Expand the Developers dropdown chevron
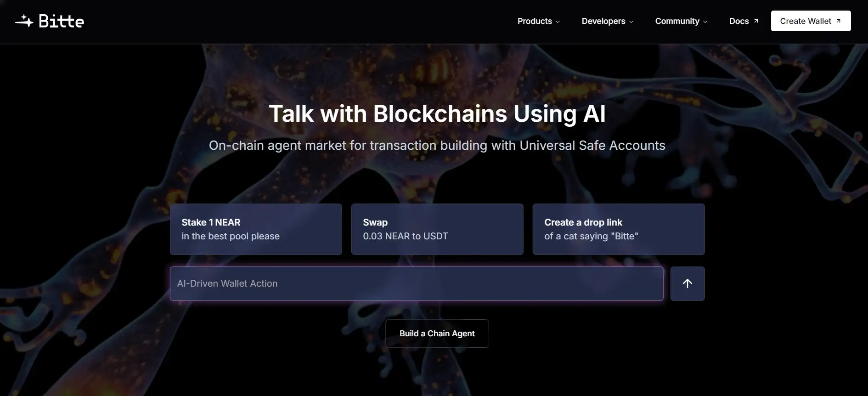The height and width of the screenshot is (396, 868). tap(631, 22)
